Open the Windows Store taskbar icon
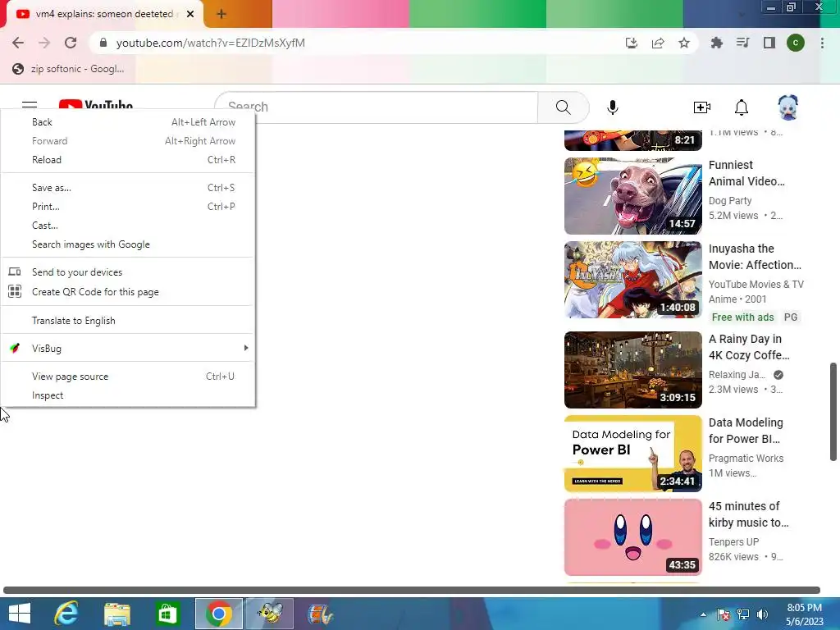This screenshot has height=630, width=840. coord(167,614)
